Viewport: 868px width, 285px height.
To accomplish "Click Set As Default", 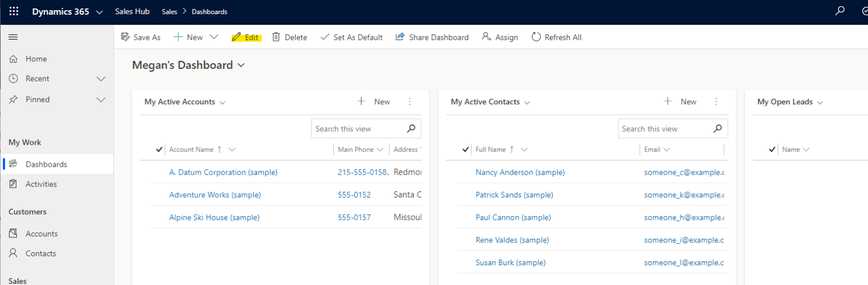I will (x=351, y=37).
